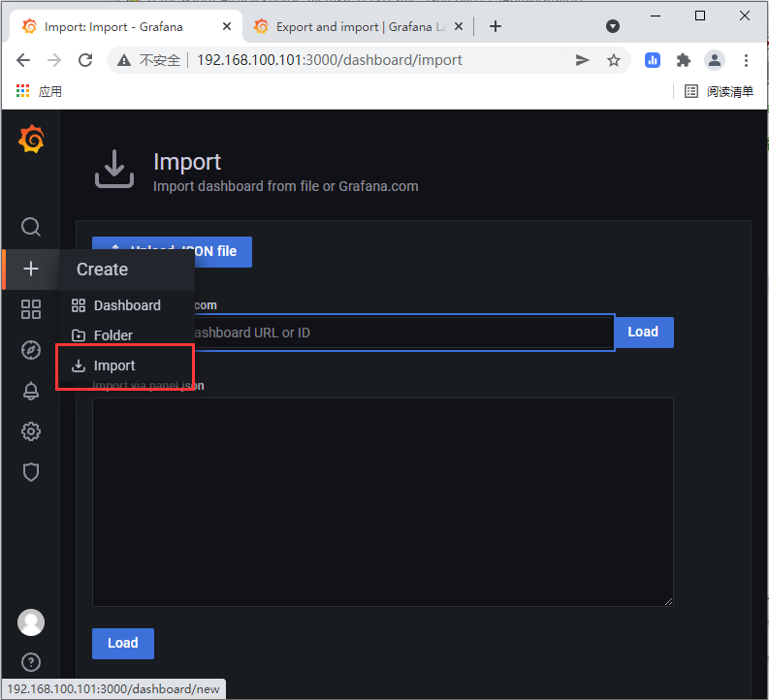769x700 pixels.
Task: Open the Configuration gear icon
Action: 31,431
